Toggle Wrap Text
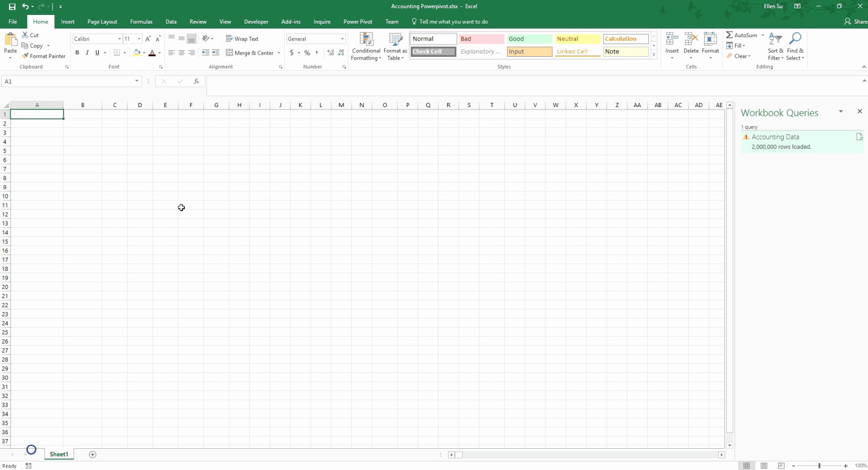This screenshot has width=868, height=470. click(x=242, y=39)
